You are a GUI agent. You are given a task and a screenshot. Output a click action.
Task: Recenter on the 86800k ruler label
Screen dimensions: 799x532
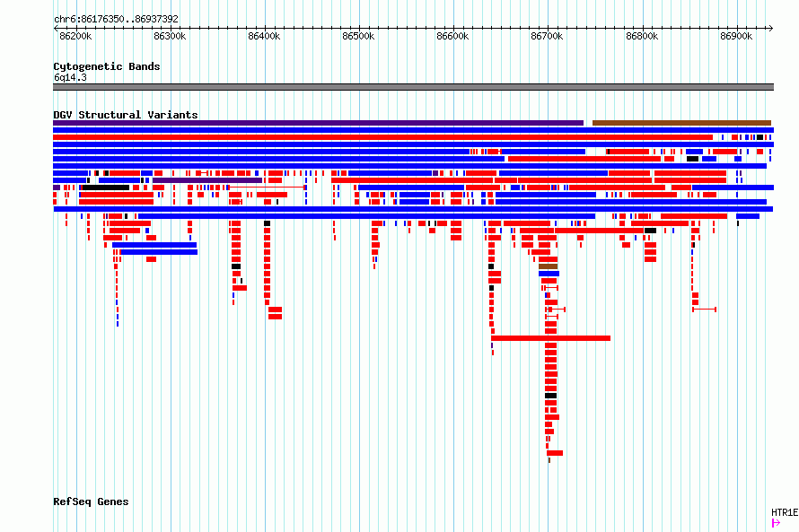coord(642,36)
